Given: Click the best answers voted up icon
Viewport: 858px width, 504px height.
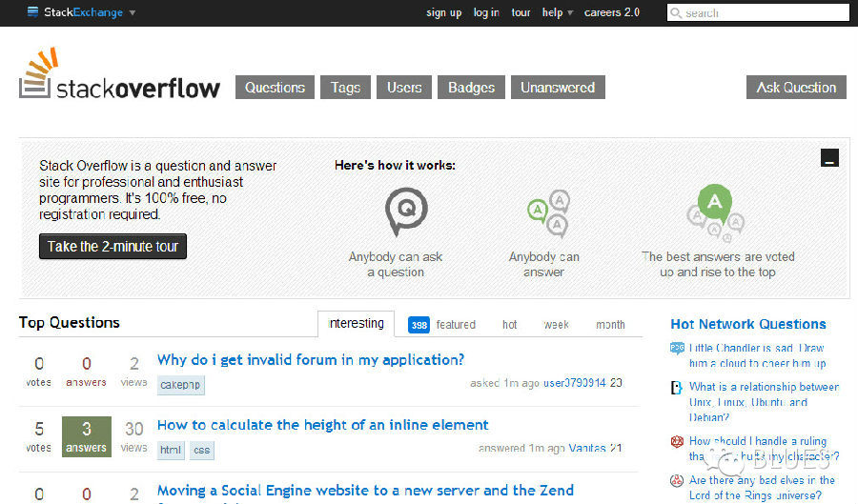Looking at the screenshot, I should pos(715,213).
